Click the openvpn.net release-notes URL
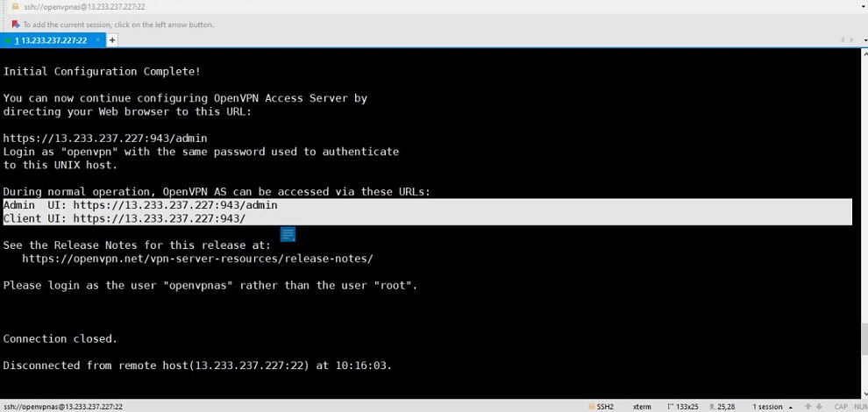 197,259
